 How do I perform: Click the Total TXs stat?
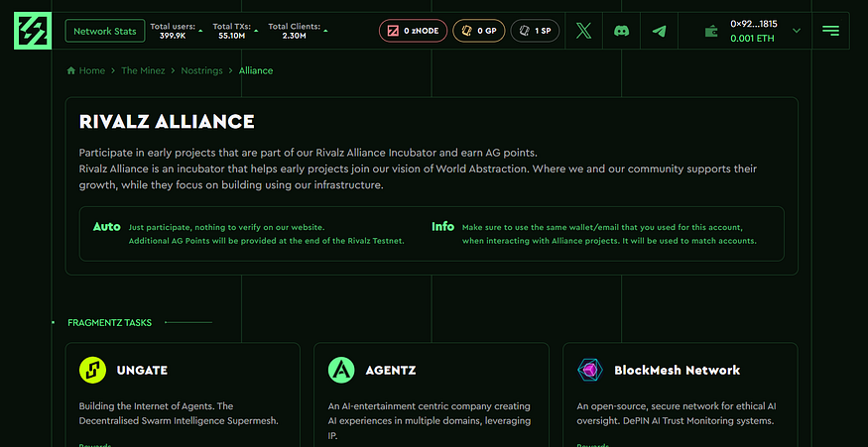(231, 31)
